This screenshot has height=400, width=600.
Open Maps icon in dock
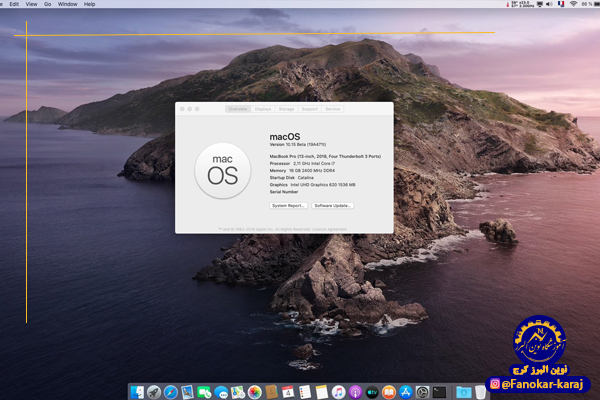tap(238, 392)
